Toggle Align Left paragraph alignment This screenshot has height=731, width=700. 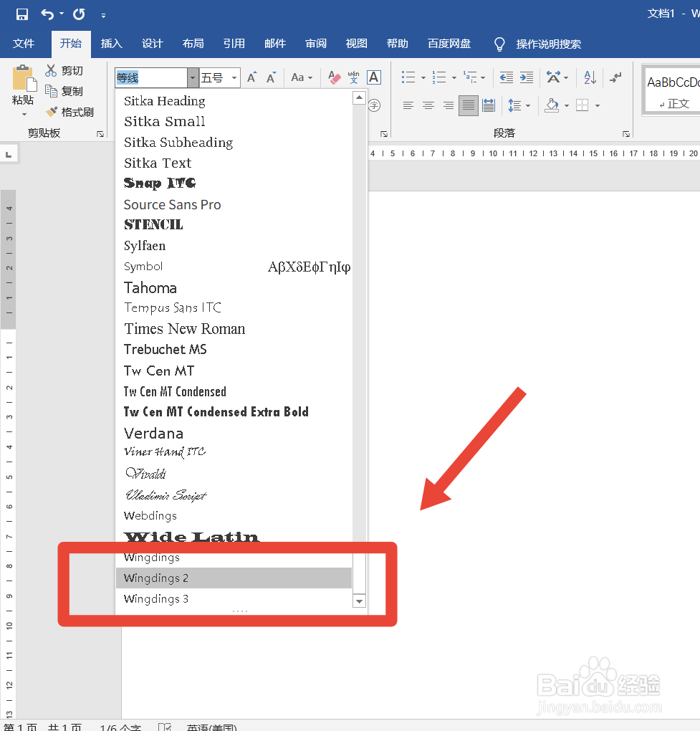408,105
